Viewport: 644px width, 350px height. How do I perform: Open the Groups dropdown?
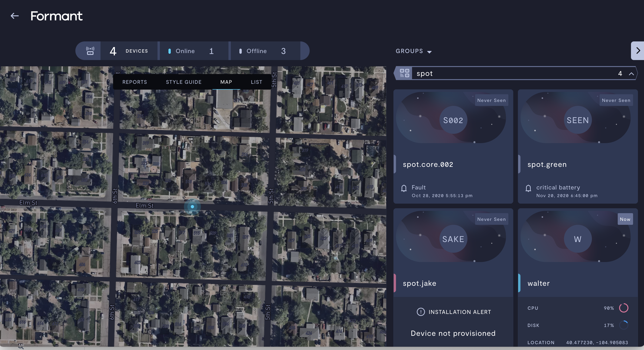pyautogui.click(x=413, y=51)
